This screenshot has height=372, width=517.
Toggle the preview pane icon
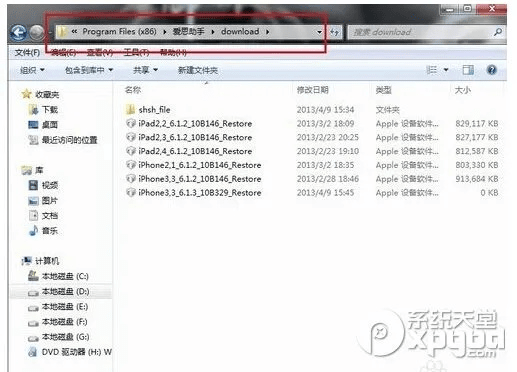[x=468, y=70]
